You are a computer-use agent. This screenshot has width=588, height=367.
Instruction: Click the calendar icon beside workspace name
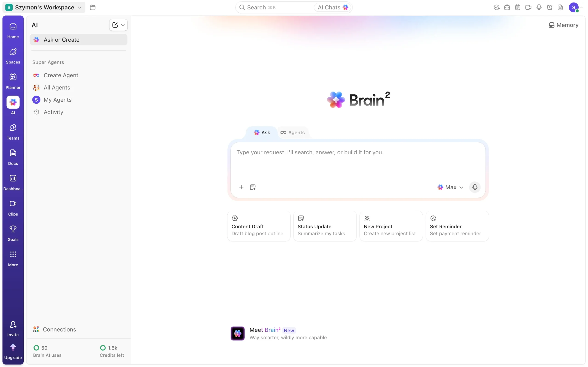(93, 7)
